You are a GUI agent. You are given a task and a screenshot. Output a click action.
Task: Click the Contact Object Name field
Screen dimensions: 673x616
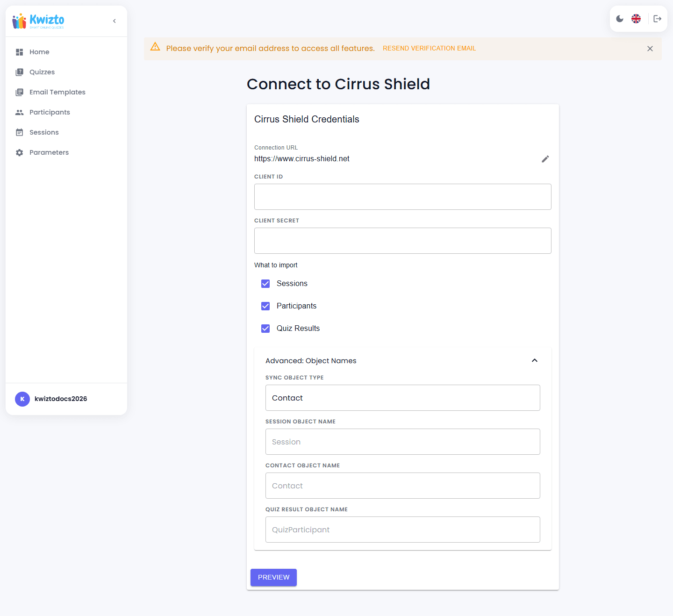[403, 486]
